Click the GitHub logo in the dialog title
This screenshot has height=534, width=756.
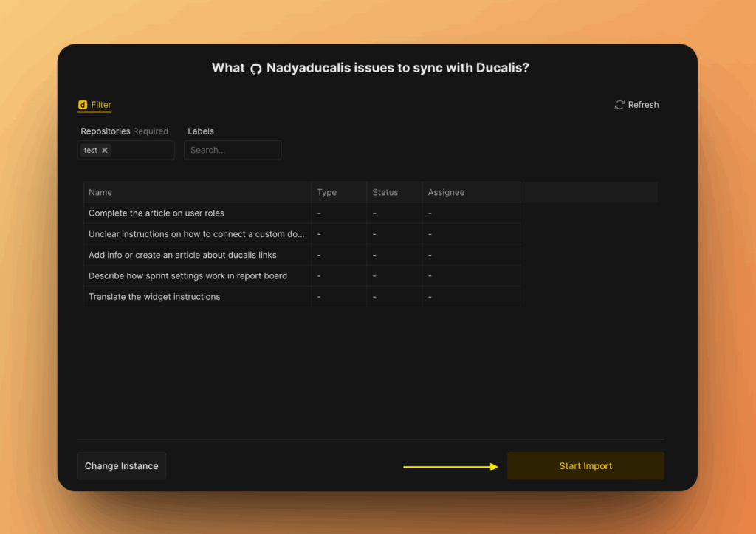(x=255, y=68)
